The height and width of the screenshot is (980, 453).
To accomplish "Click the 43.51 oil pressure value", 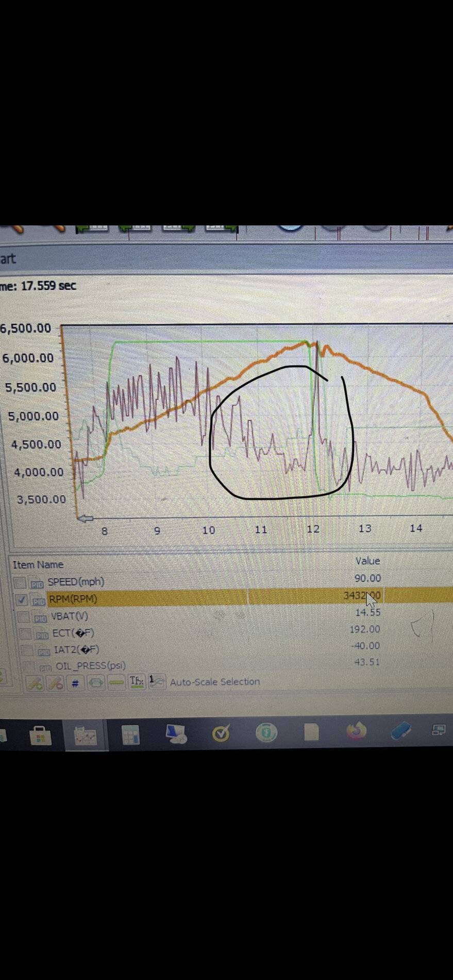I will 367,662.
